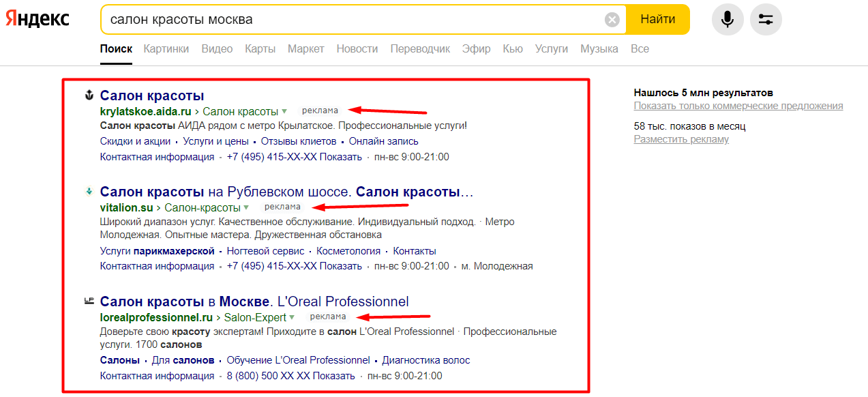Screen dimensions: 868x397
Task: Clear the search query with the X icon
Action: 612,20
